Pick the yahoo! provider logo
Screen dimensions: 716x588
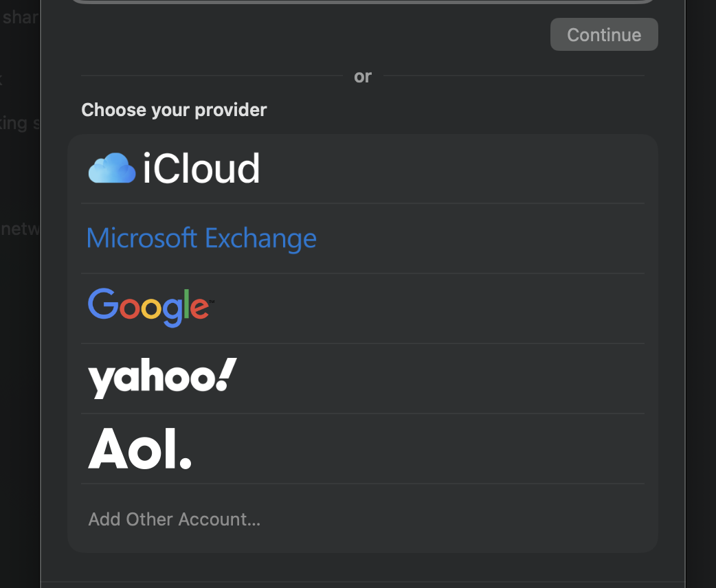pos(163,378)
